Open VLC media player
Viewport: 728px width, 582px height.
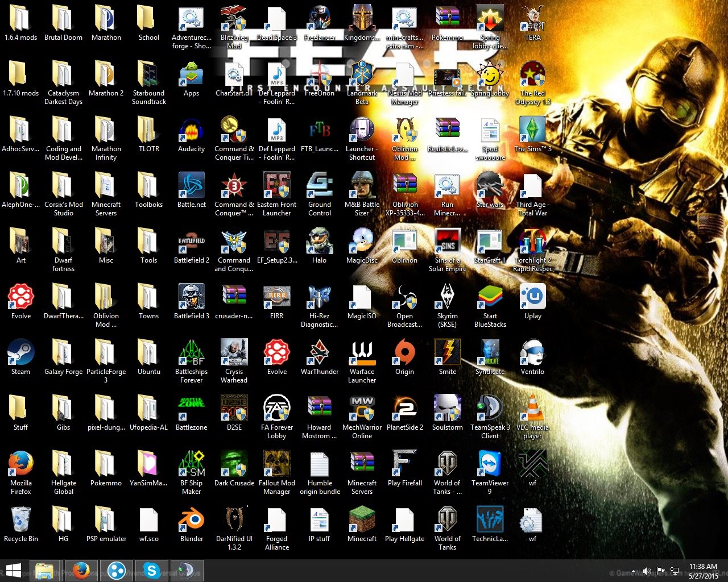coord(532,408)
